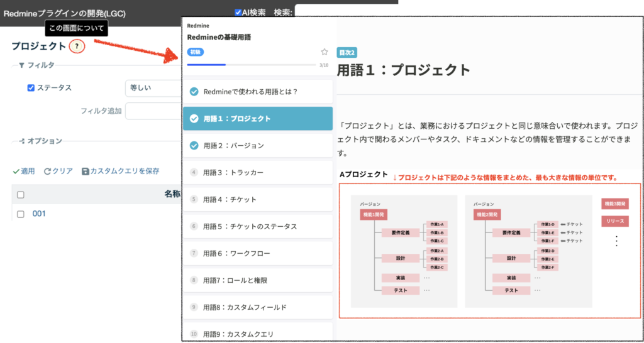This screenshot has width=644, height=343.
Task: Open the project link 001
Action: pyautogui.click(x=39, y=214)
